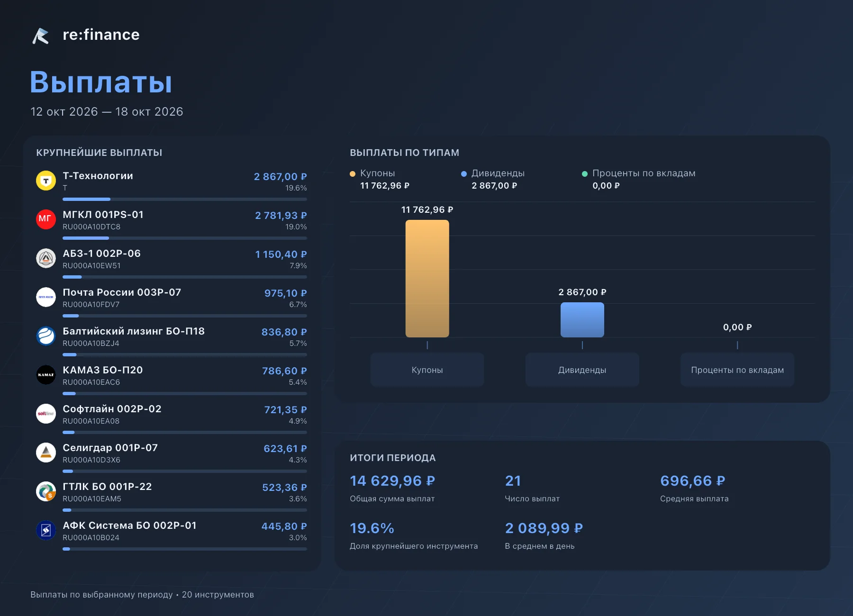Screen dimensions: 853x616
Task: Click ISIN code RU000A10EA08
Action: [x=91, y=421]
